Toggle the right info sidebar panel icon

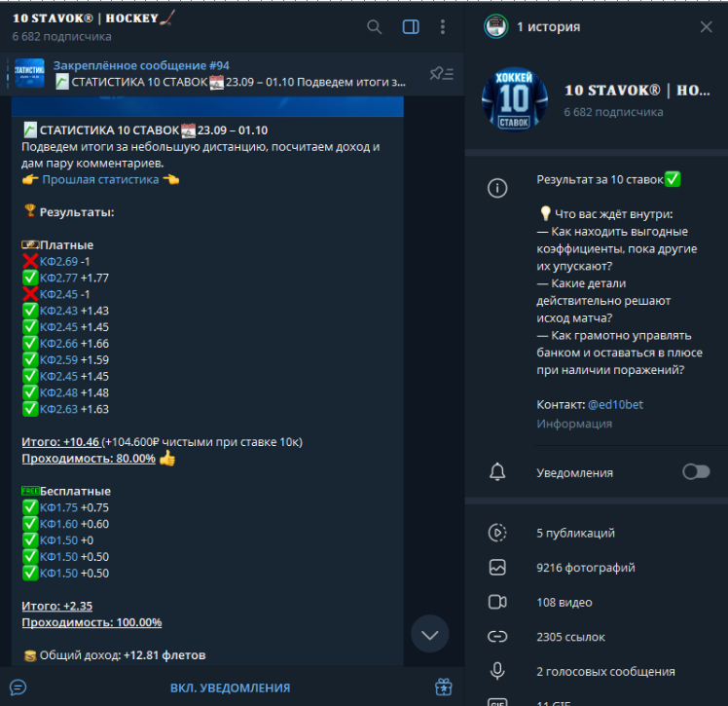point(411,27)
